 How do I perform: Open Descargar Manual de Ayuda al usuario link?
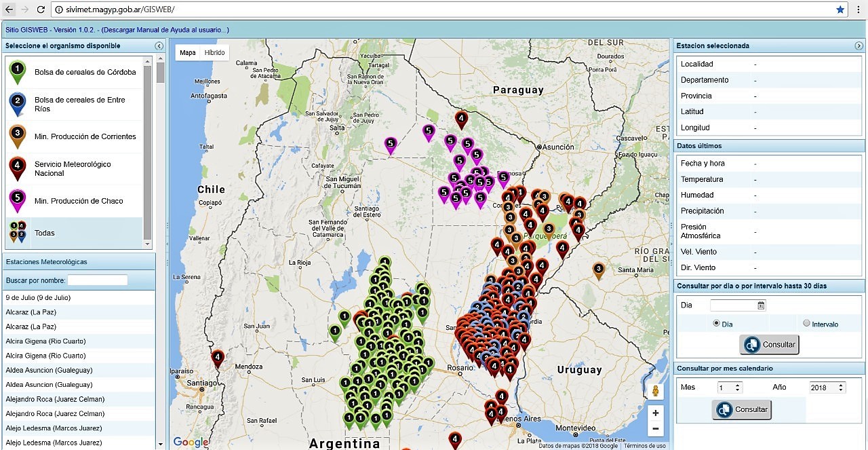pyautogui.click(x=165, y=30)
